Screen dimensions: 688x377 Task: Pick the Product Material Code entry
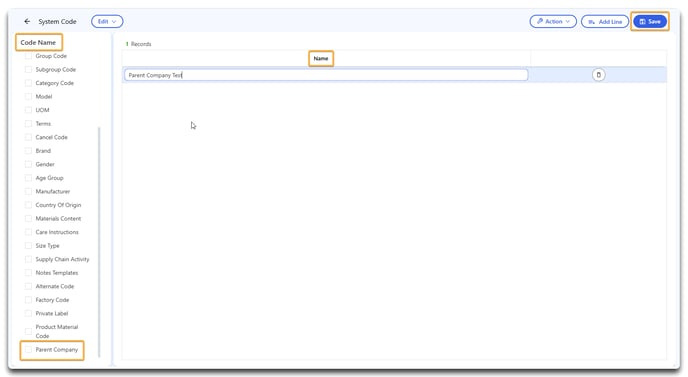click(x=57, y=331)
